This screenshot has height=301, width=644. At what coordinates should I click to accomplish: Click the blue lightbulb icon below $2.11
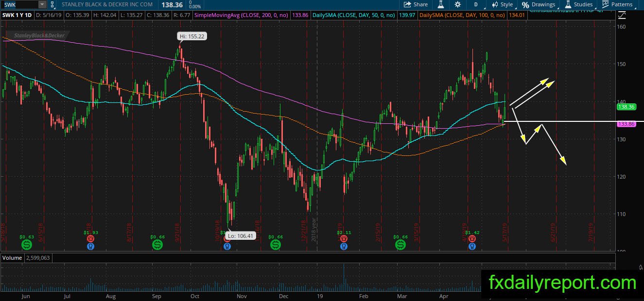pos(344,247)
